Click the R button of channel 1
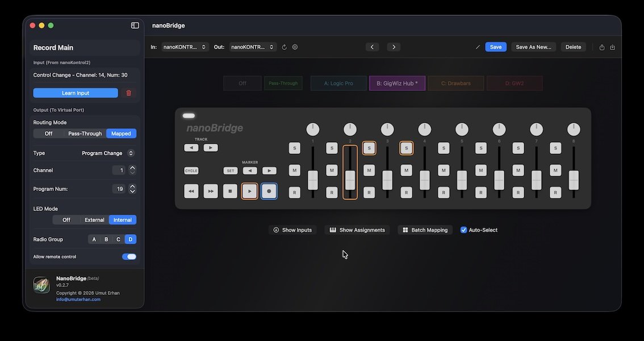The height and width of the screenshot is (341, 644). click(295, 192)
